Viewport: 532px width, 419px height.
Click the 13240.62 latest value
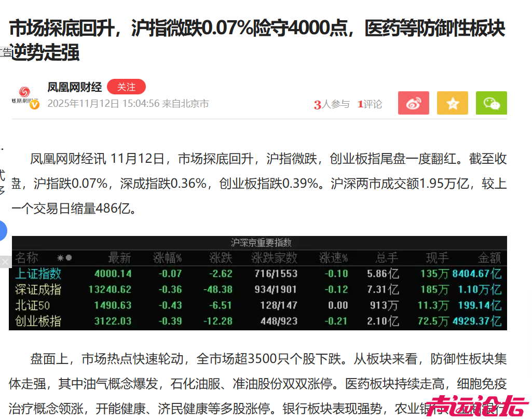[110, 289]
